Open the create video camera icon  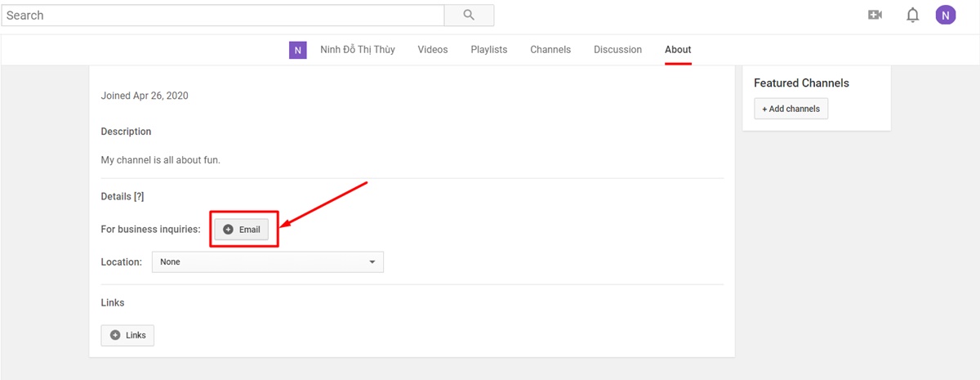pyautogui.click(x=875, y=15)
